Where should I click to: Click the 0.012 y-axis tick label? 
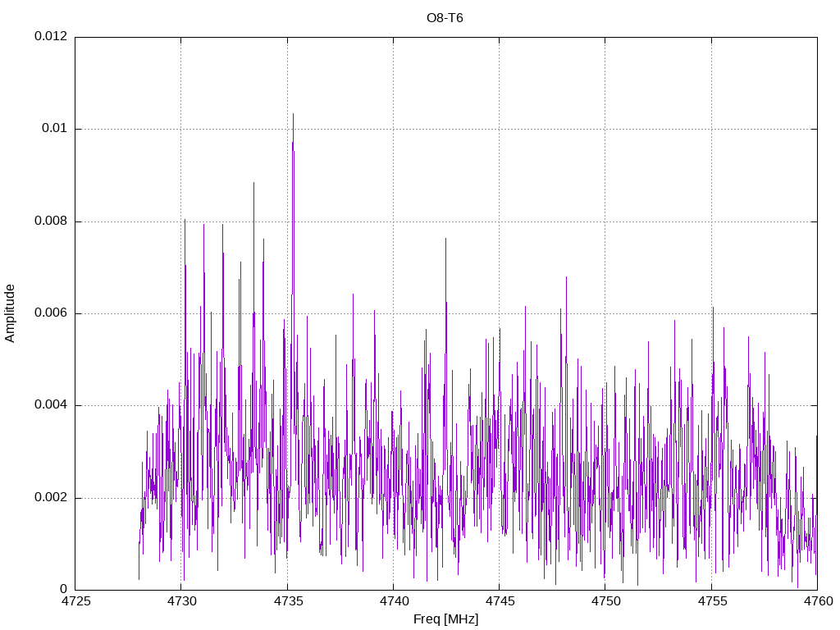point(51,36)
